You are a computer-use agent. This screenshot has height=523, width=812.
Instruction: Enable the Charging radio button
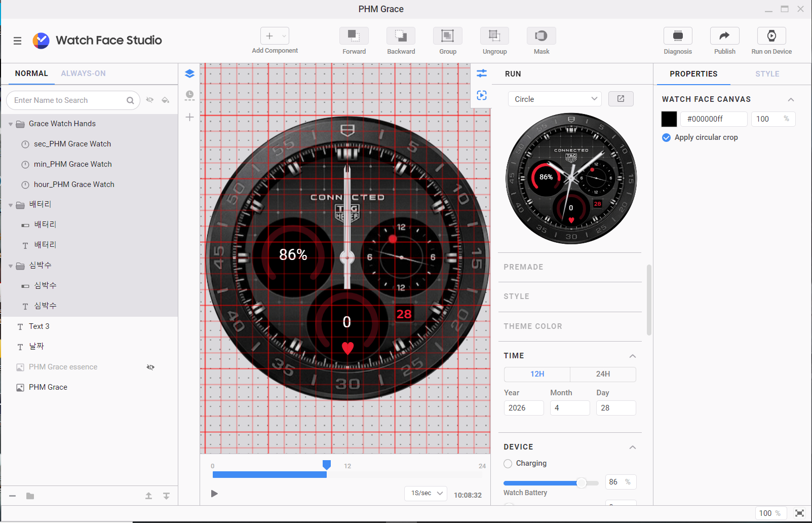pyautogui.click(x=508, y=464)
